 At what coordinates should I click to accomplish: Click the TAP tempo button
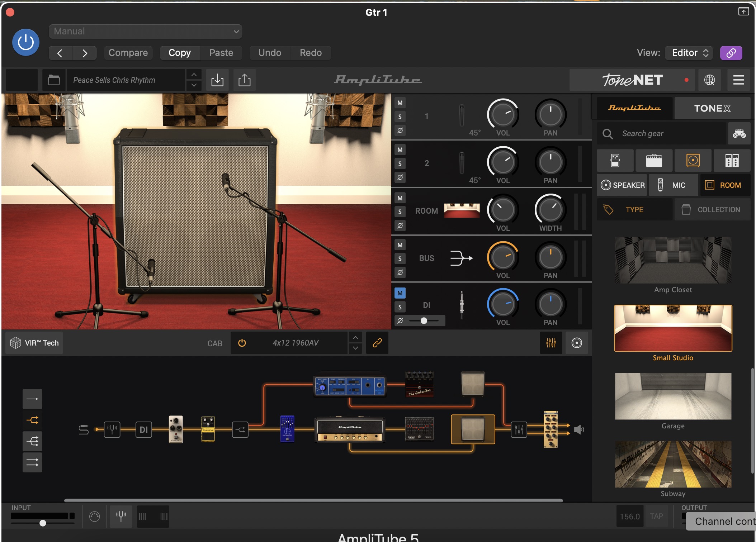[x=656, y=516]
